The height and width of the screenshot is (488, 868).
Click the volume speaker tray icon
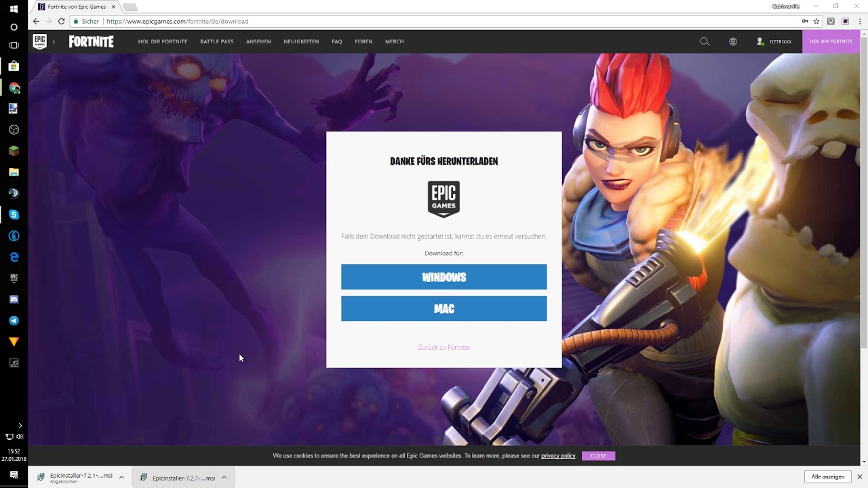(x=20, y=437)
